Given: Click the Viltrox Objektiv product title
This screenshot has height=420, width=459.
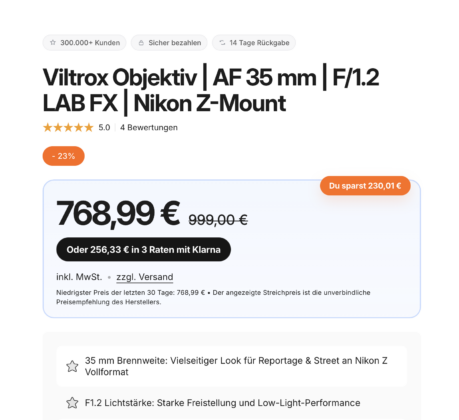Looking at the screenshot, I should (211, 90).
